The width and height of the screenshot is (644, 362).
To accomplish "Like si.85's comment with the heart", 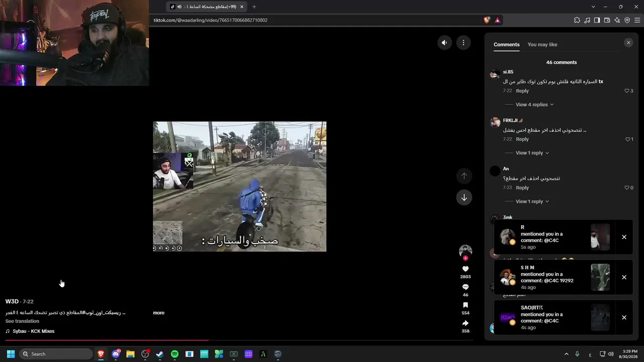I will (x=627, y=91).
